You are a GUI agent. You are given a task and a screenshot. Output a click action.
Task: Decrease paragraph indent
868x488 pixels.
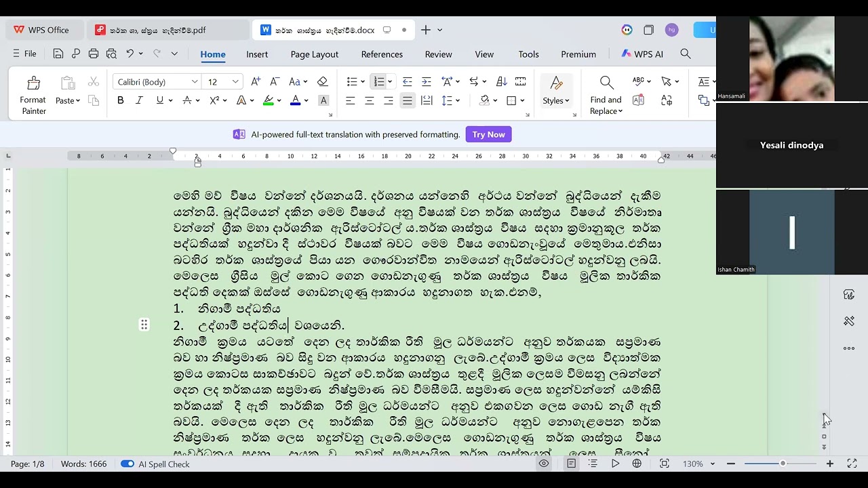click(x=408, y=81)
